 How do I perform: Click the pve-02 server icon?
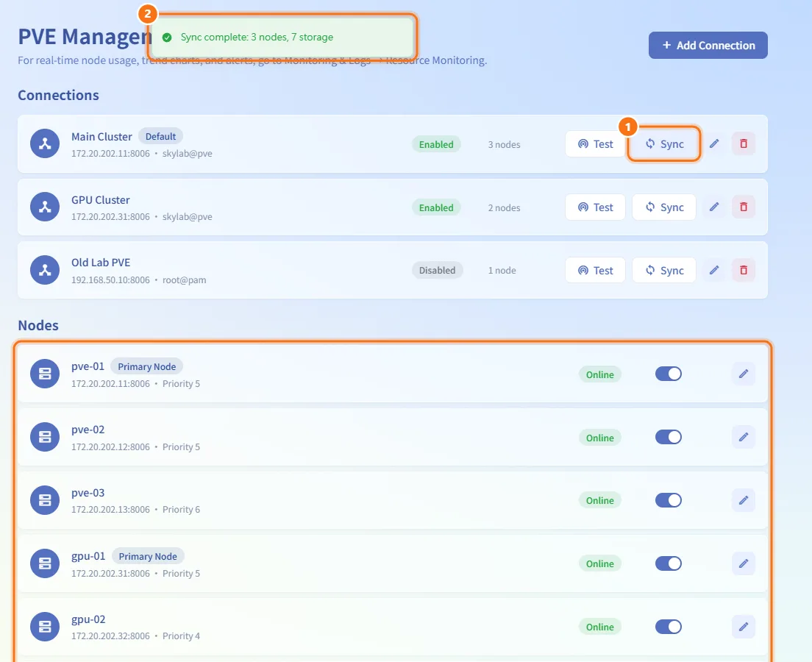(x=45, y=437)
